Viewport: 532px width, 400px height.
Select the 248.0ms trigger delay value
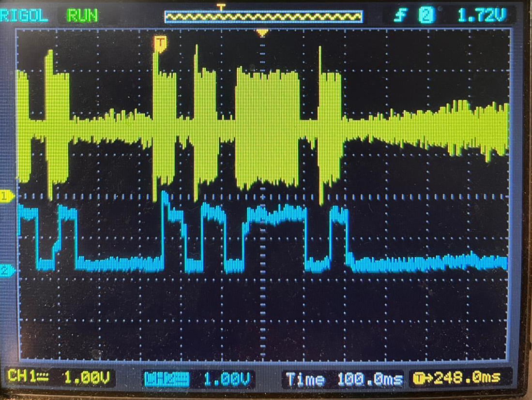click(x=466, y=378)
